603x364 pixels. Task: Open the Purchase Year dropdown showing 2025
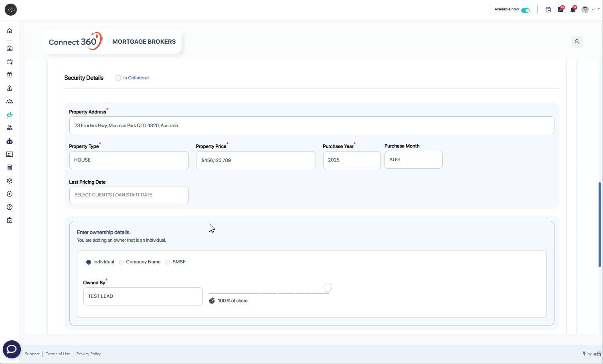(x=352, y=160)
